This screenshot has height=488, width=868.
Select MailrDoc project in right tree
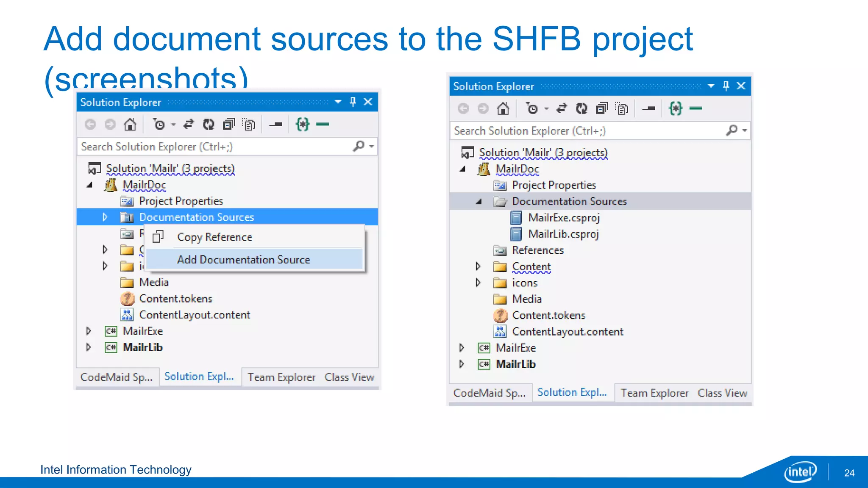point(517,169)
